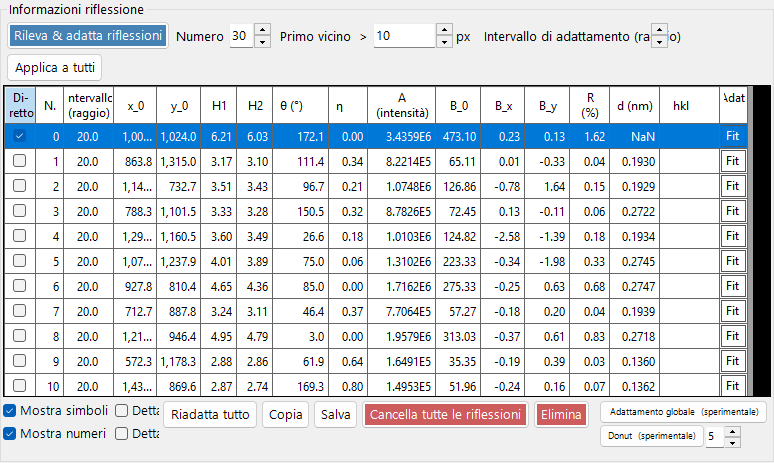Increase Primo vicino value with up arrow
The height and width of the screenshot is (463, 774).
coord(444,30)
